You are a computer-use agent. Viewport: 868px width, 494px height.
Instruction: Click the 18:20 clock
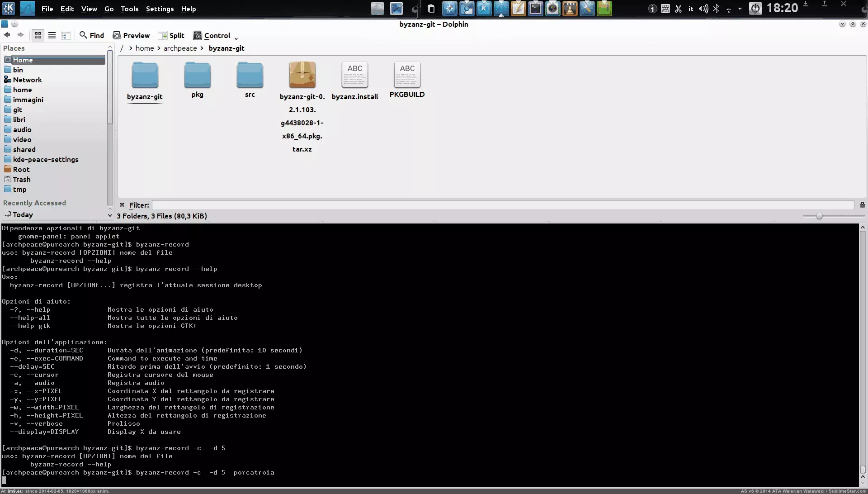783,8
